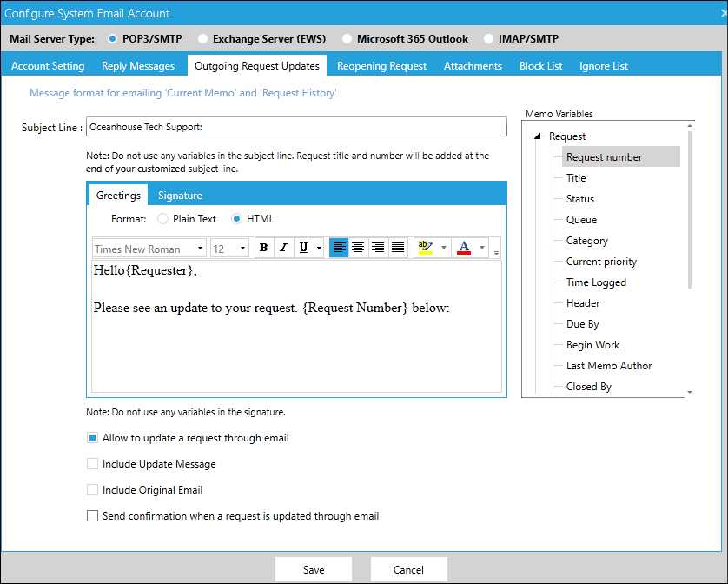Open toolbar overflow options
728x584 pixels.
pyautogui.click(x=496, y=252)
